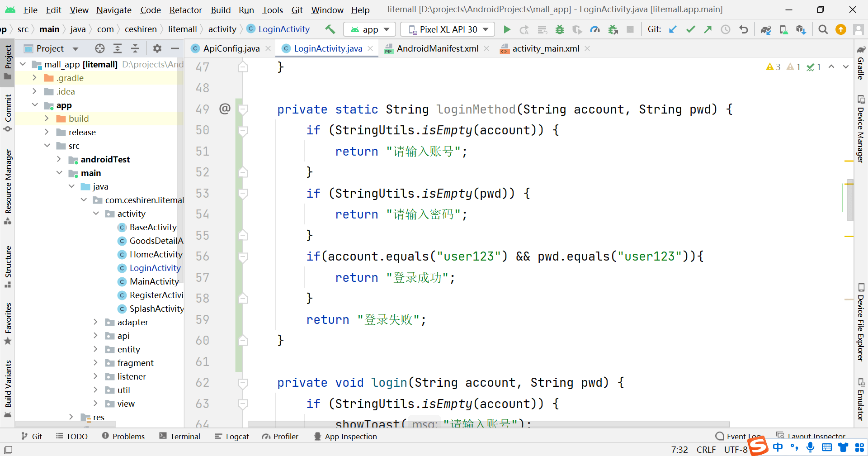Expand the build folder
Viewport: 868px width, 456px height.
(47, 119)
